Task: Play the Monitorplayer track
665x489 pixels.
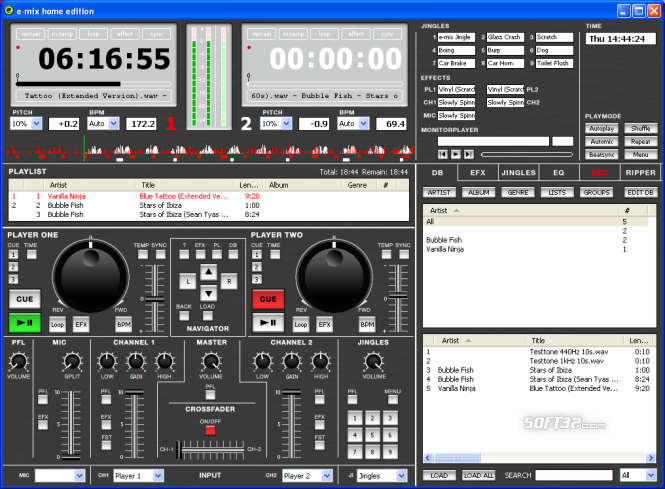Action: (455, 154)
